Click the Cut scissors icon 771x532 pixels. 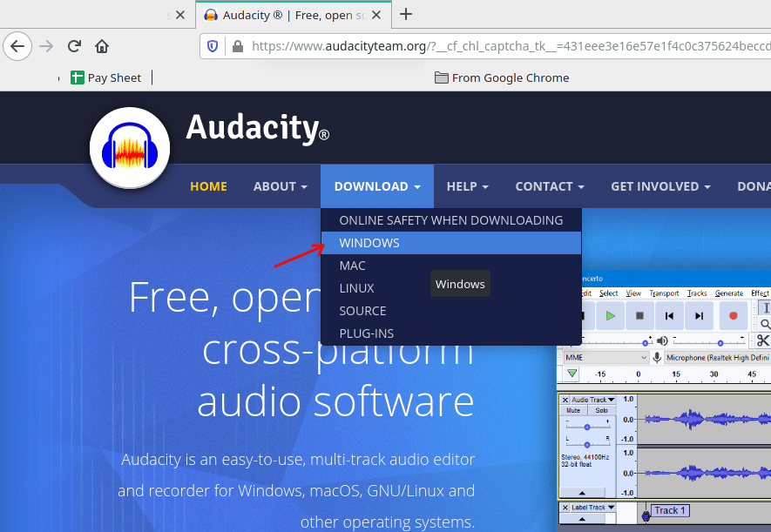[763, 340]
